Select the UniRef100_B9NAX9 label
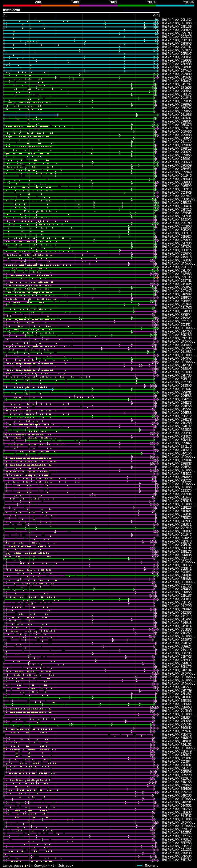 tap(177, 81)
